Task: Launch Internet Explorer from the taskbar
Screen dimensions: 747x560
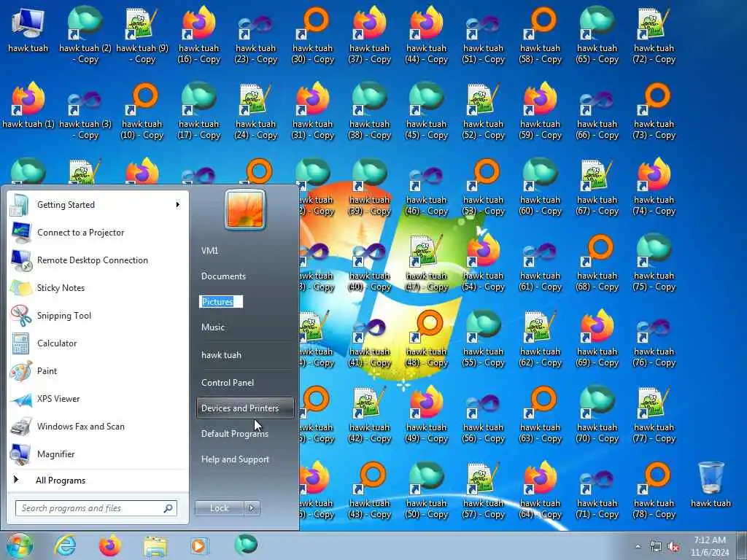Action: coord(65,545)
